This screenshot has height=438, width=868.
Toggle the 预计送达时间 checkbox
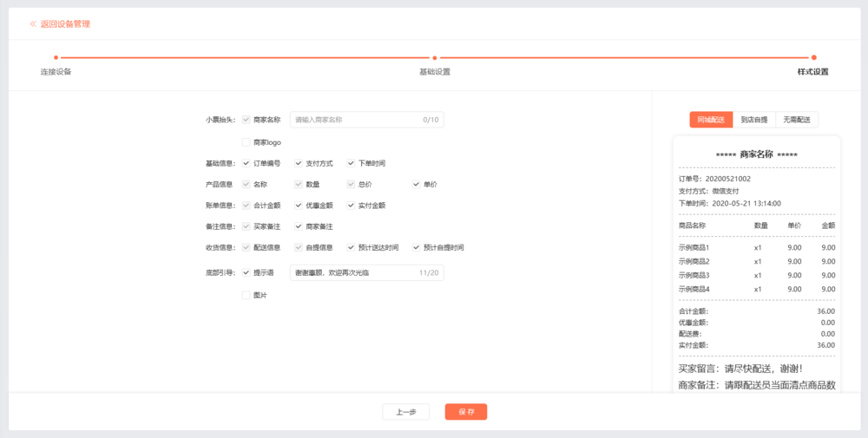pos(352,247)
